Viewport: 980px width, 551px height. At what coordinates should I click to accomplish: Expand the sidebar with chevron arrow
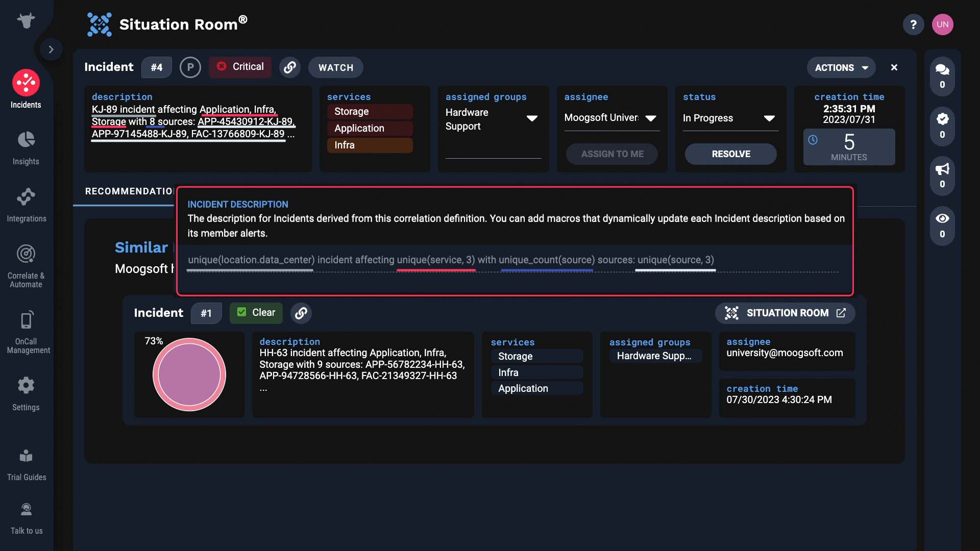51,49
